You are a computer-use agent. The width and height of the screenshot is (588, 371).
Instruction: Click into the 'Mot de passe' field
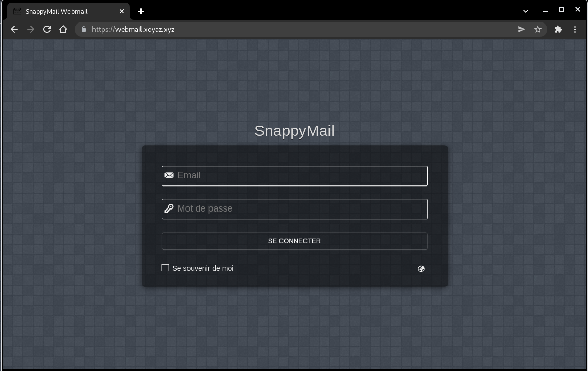[x=300, y=209]
